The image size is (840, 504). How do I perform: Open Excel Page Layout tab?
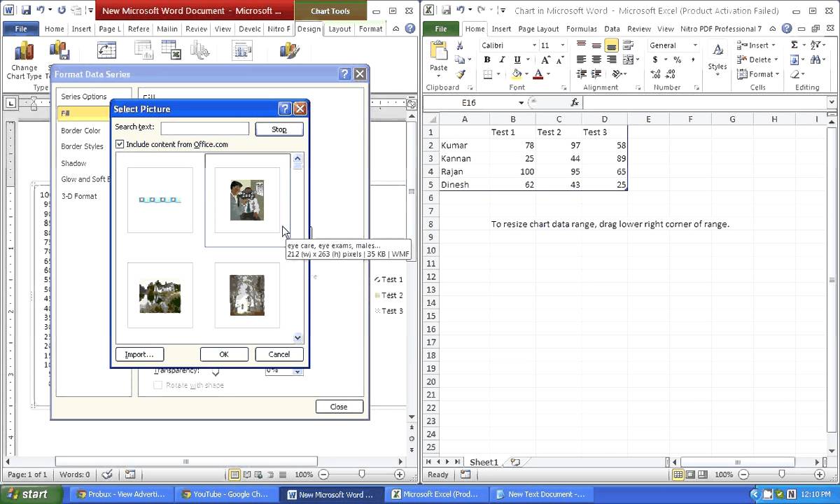(538, 29)
